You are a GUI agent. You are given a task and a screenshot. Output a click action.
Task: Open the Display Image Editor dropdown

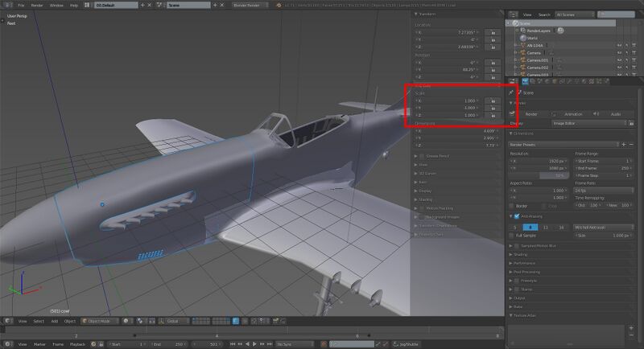tap(590, 123)
